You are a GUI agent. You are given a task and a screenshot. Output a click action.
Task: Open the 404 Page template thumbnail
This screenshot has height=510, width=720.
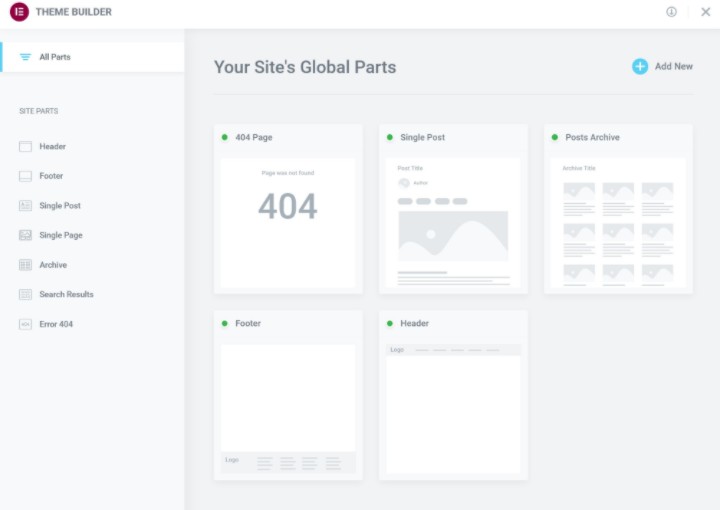[288, 222]
